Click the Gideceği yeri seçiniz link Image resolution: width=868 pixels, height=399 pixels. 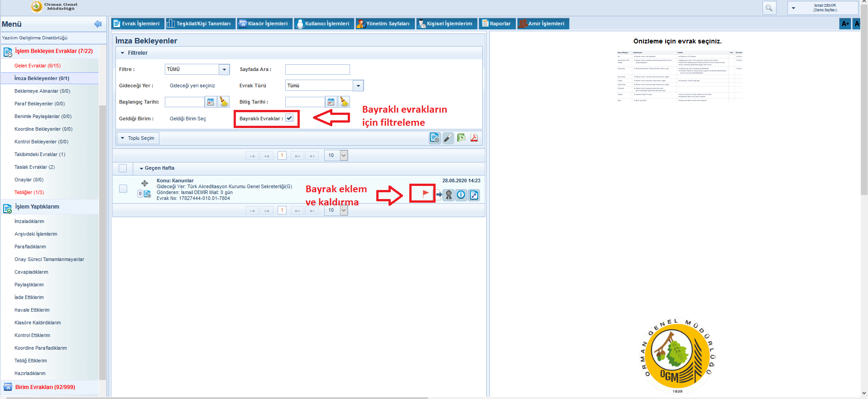pyautogui.click(x=192, y=85)
